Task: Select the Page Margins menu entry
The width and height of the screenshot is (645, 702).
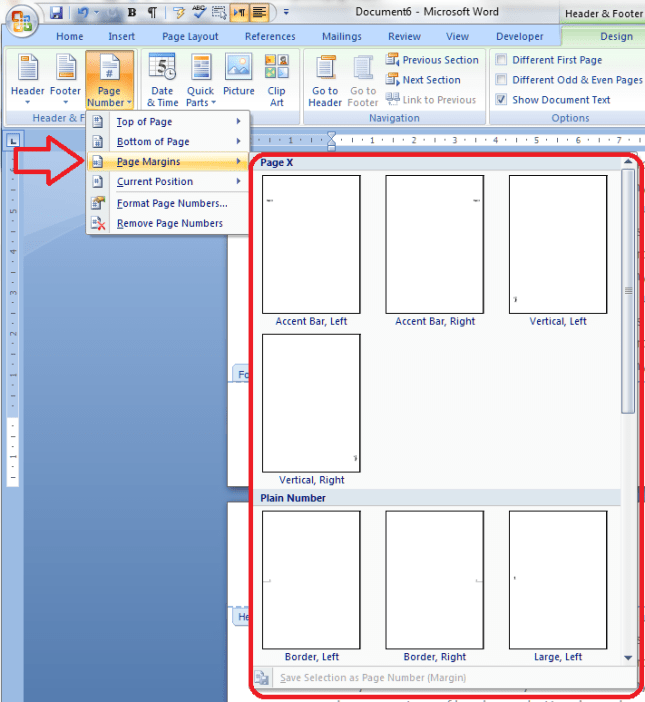Action: (168, 162)
